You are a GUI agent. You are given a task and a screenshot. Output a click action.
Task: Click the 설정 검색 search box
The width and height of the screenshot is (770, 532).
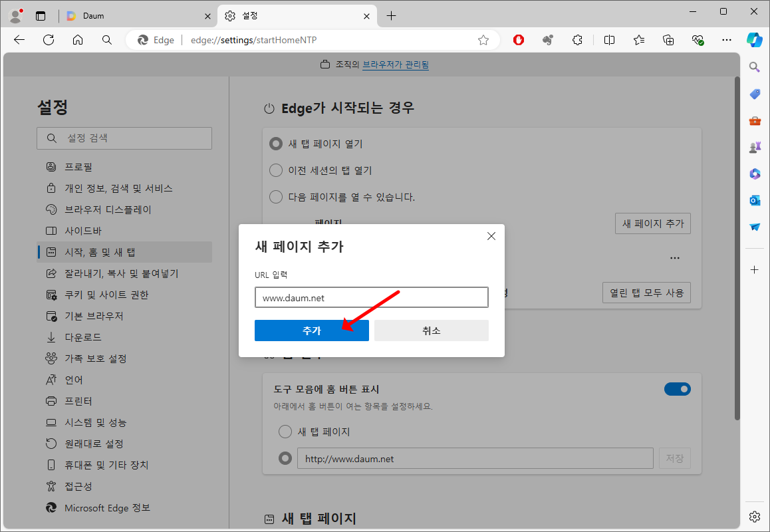pyautogui.click(x=124, y=138)
